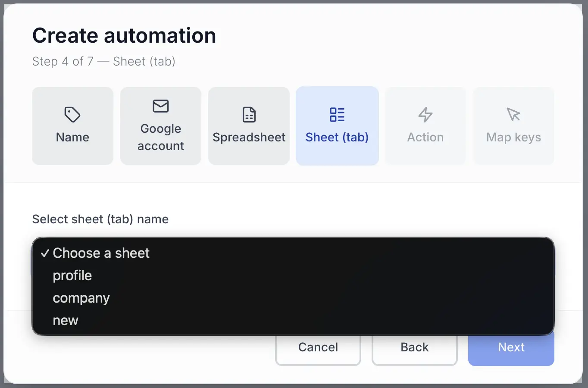Select profile from the sheet list
This screenshot has height=388, width=588.
pyautogui.click(x=72, y=275)
